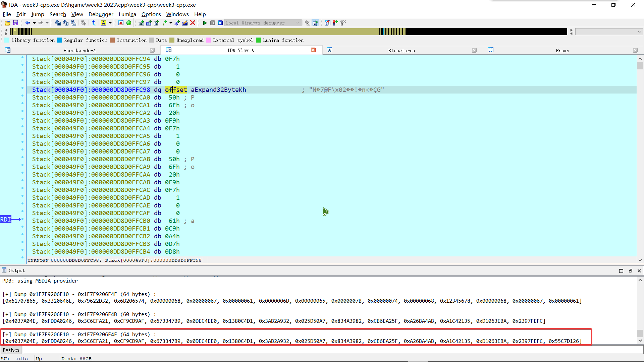This screenshot has height=362, width=644.
Task: Close the Output panel
Action: coord(639,271)
